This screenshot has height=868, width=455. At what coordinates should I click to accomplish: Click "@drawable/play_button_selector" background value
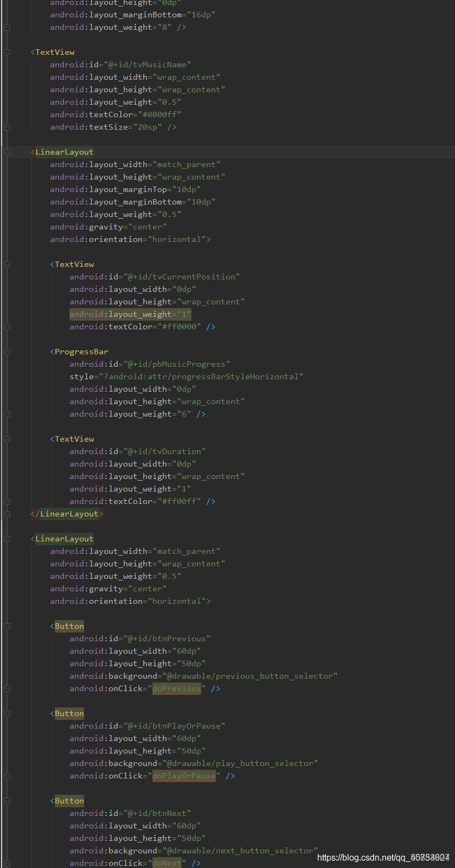(x=240, y=763)
